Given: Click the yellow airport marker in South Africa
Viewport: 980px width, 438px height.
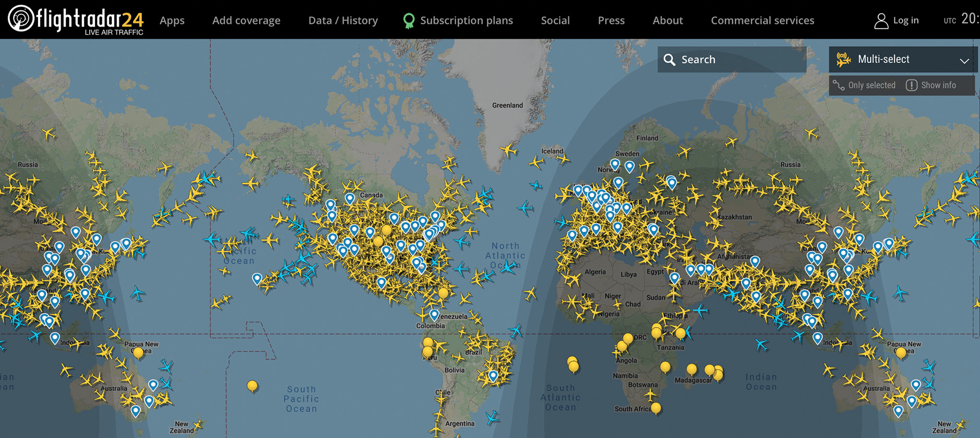Looking at the screenshot, I should [656, 408].
